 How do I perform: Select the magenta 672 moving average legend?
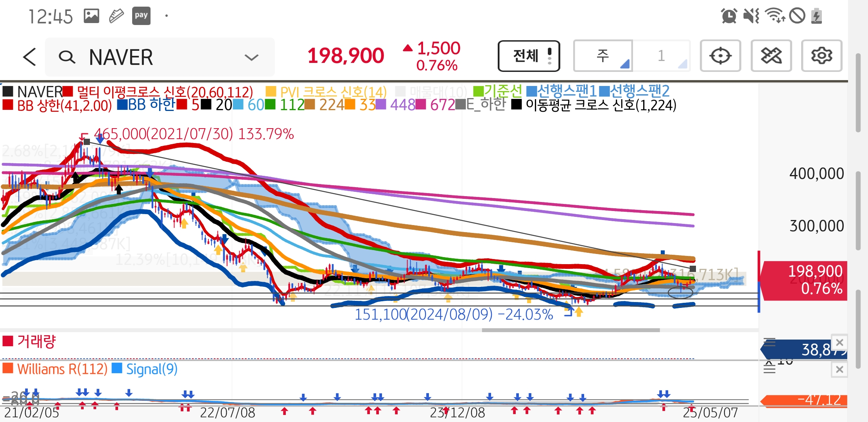coord(436,105)
